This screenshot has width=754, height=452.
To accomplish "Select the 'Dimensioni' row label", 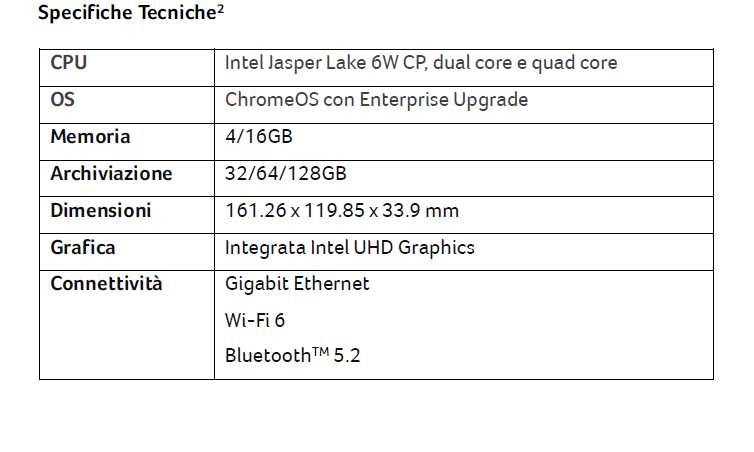I will point(101,211).
